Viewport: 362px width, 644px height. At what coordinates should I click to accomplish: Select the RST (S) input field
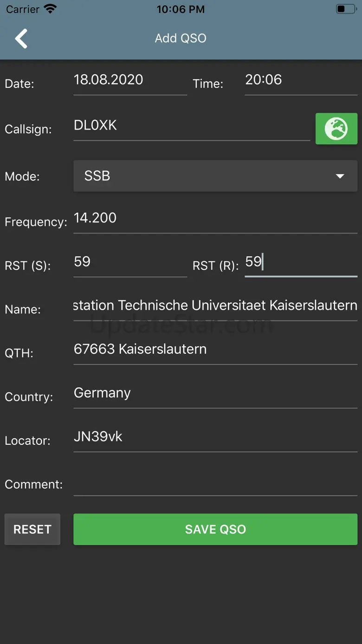point(130,262)
